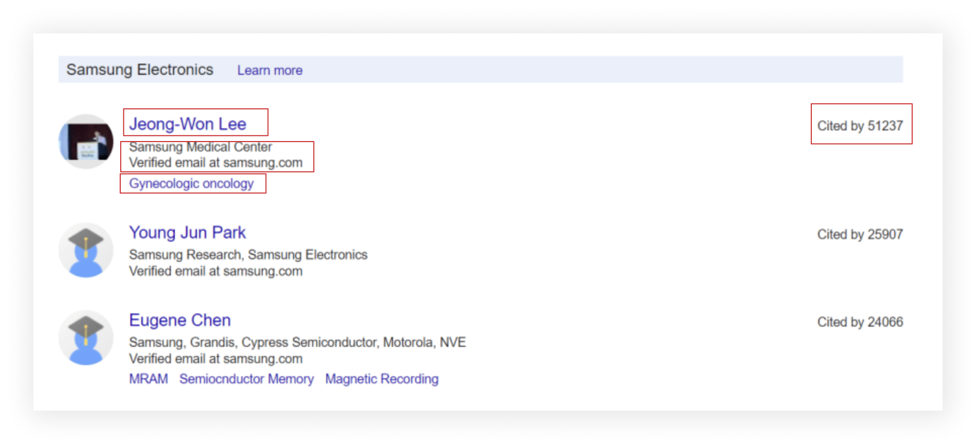
Task: Open Jeong-Won Lee's profile
Action: (x=188, y=124)
